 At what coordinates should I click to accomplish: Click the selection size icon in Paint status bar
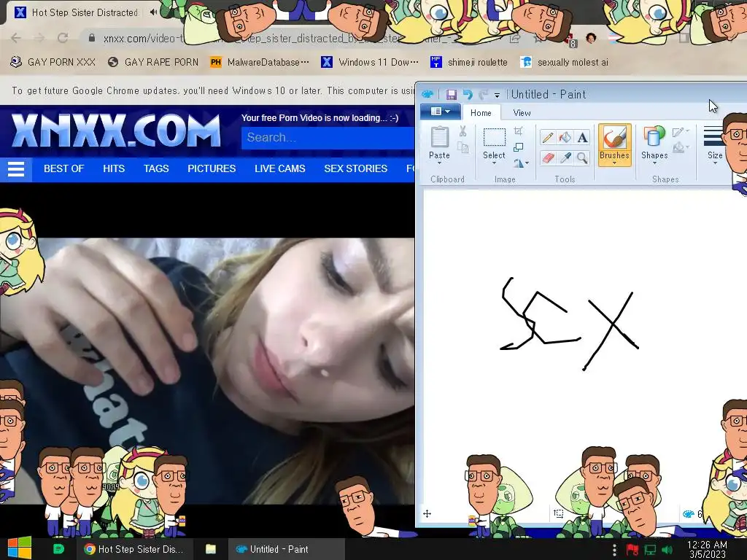[558, 514]
